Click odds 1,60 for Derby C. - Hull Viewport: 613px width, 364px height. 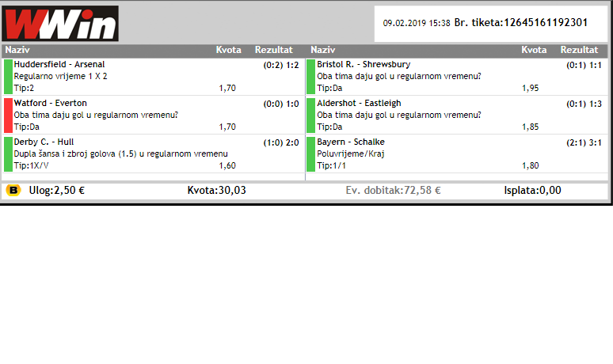pos(227,165)
